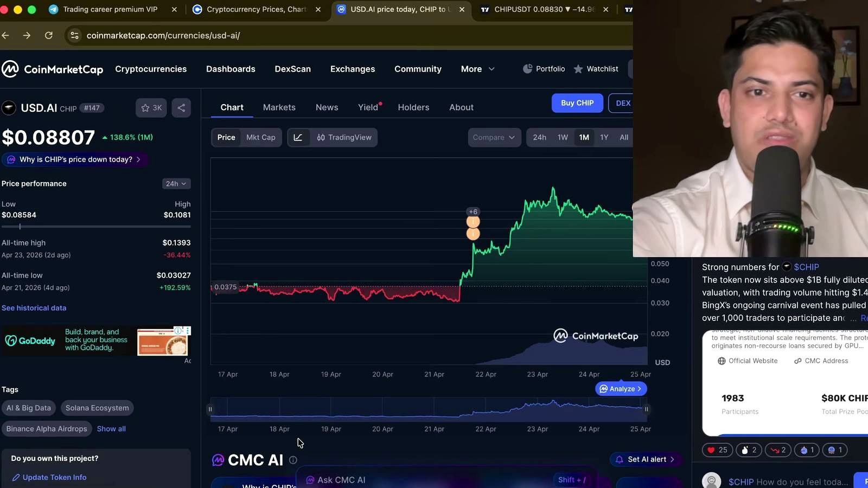Open the DexScan menu item
The image size is (868, 488).
tap(293, 69)
